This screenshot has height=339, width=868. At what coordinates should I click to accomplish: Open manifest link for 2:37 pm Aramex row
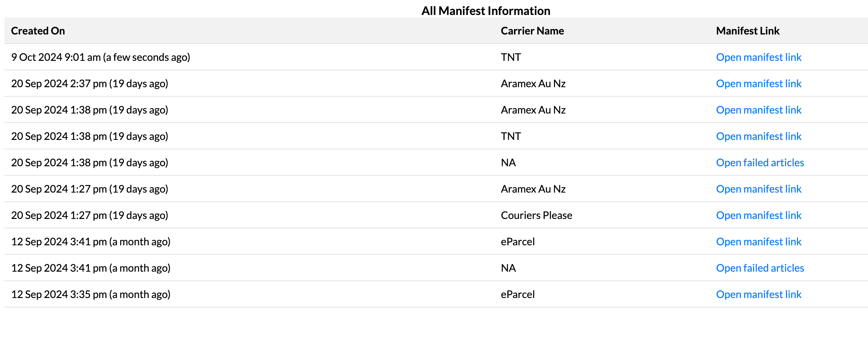[758, 84]
